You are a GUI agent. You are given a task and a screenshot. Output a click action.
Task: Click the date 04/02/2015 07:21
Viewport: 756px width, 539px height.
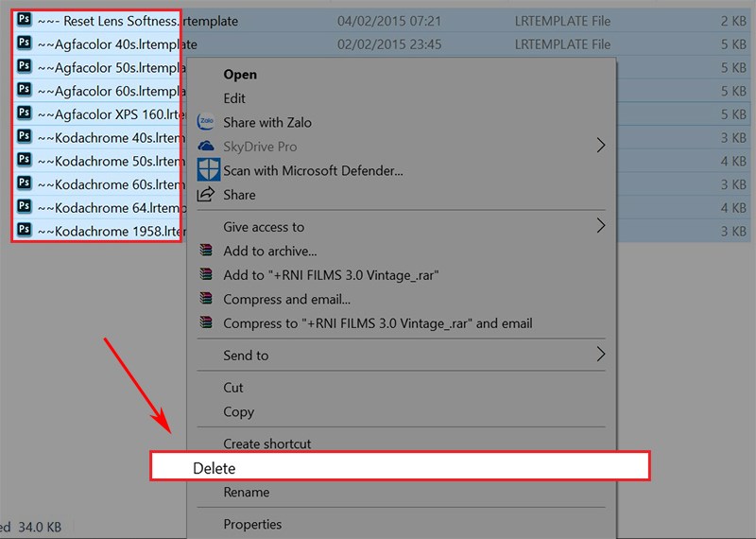click(389, 21)
